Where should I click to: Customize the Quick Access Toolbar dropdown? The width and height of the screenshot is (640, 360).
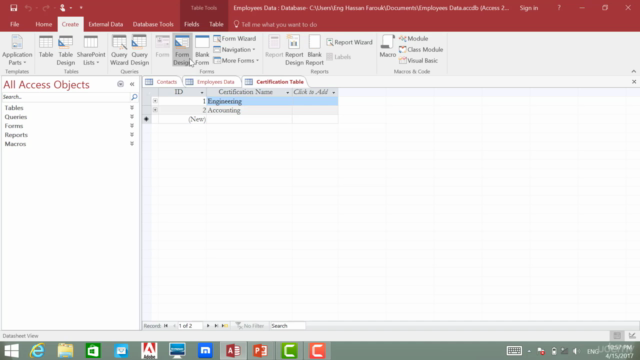tap(81, 8)
